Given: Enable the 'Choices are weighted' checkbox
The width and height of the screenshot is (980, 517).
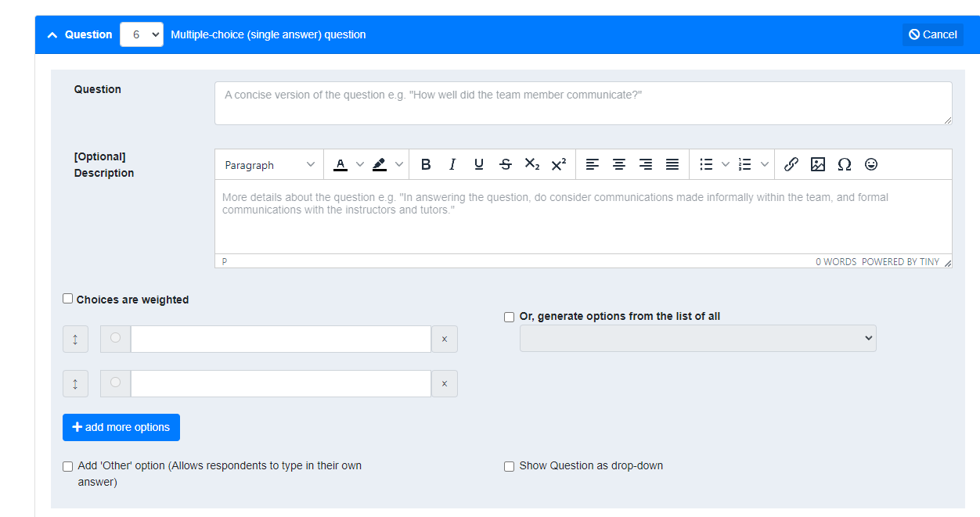Looking at the screenshot, I should click(68, 299).
